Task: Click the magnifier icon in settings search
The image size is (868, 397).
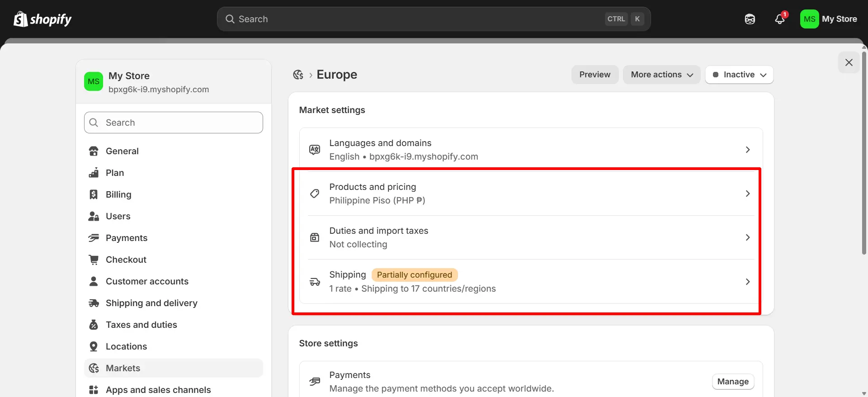Action: click(x=94, y=123)
